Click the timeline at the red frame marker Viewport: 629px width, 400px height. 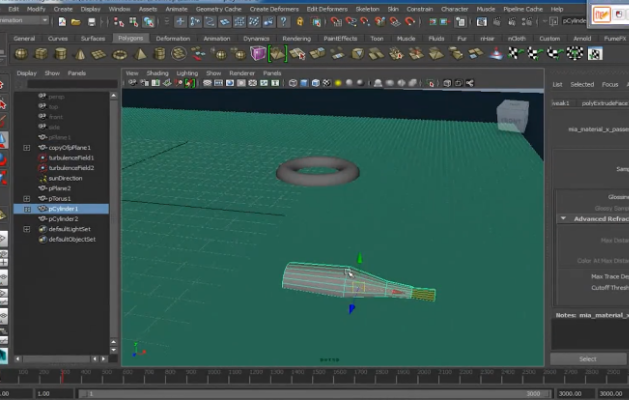pyautogui.click(x=60, y=377)
